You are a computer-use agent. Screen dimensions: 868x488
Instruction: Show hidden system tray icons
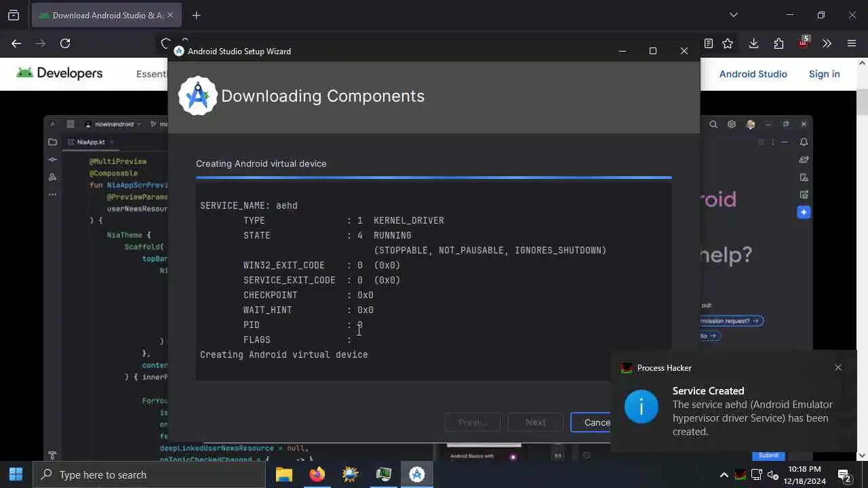pos(724,475)
